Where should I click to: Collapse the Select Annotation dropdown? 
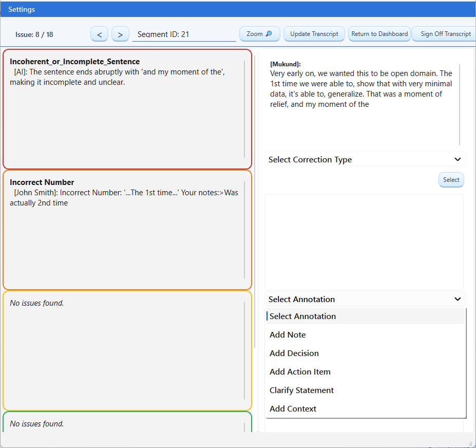(365, 299)
